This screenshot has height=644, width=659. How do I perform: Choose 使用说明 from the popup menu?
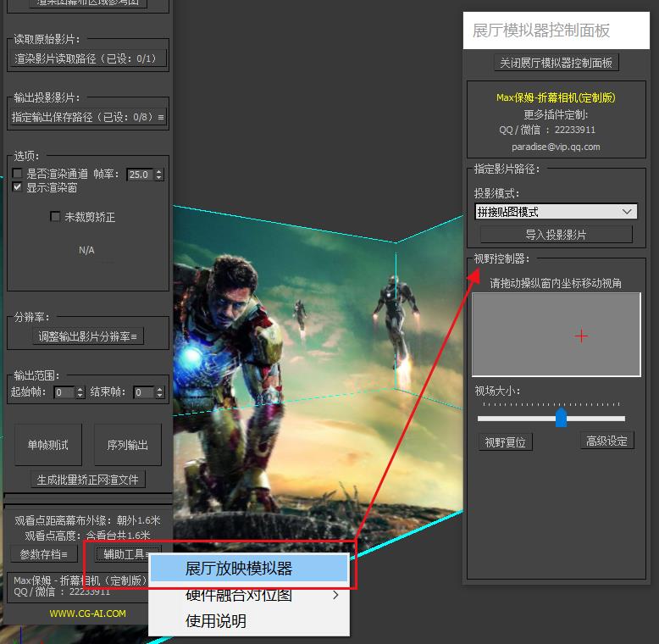tap(216, 621)
